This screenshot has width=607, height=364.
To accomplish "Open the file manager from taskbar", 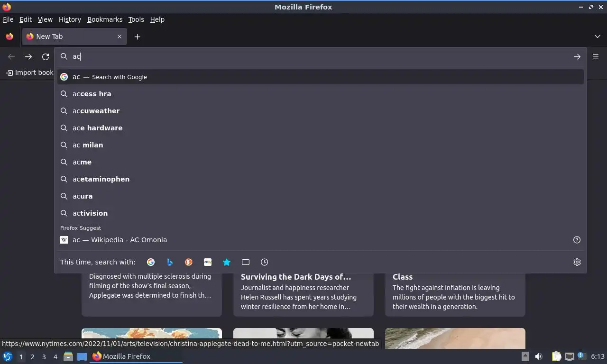I will (x=68, y=356).
